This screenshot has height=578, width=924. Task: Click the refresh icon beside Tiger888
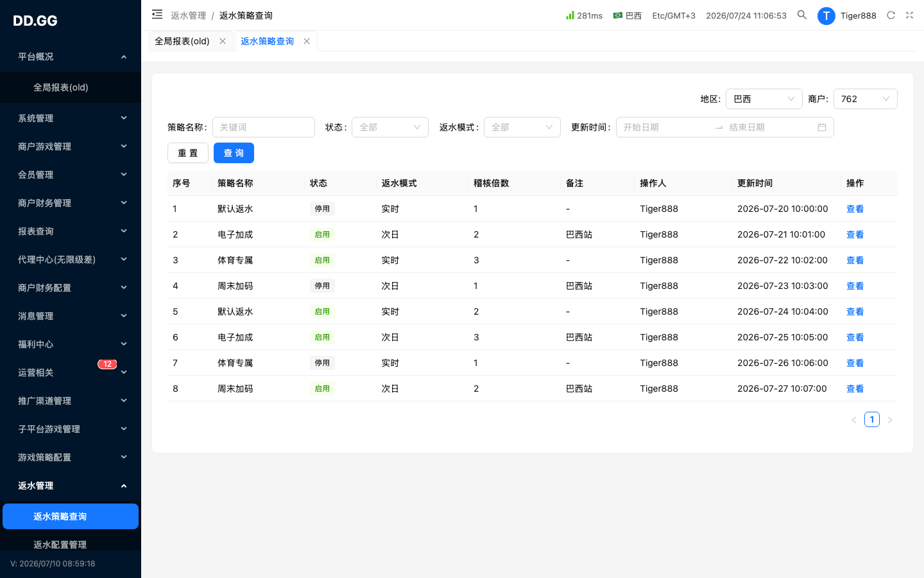pos(891,15)
